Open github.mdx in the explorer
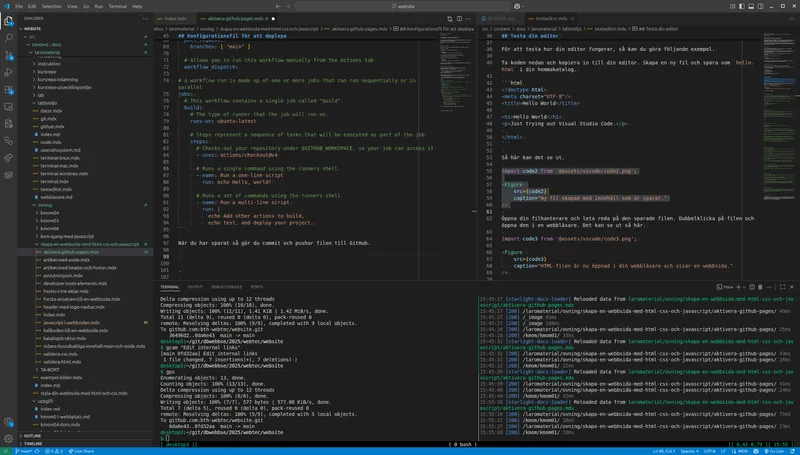Image resolution: width=800 pixels, height=455 pixels. pyautogui.click(x=52, y=127)
